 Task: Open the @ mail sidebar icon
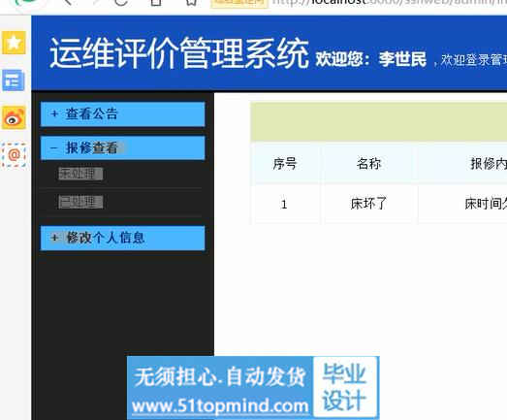click(14, 155)
